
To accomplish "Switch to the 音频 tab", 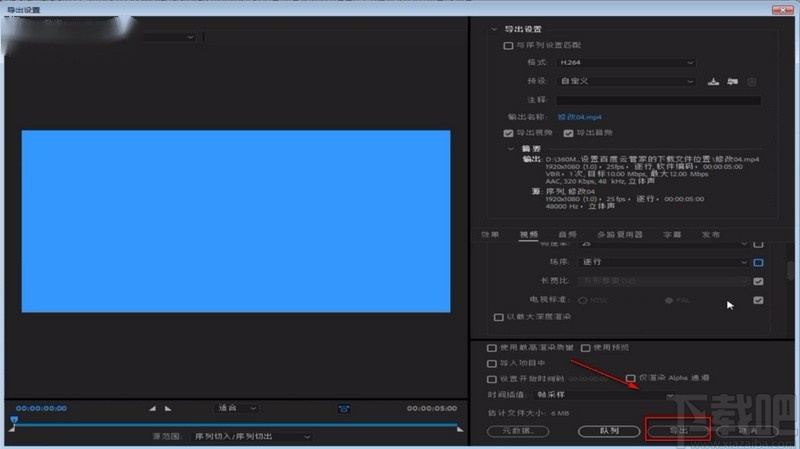I will (567, 234).
